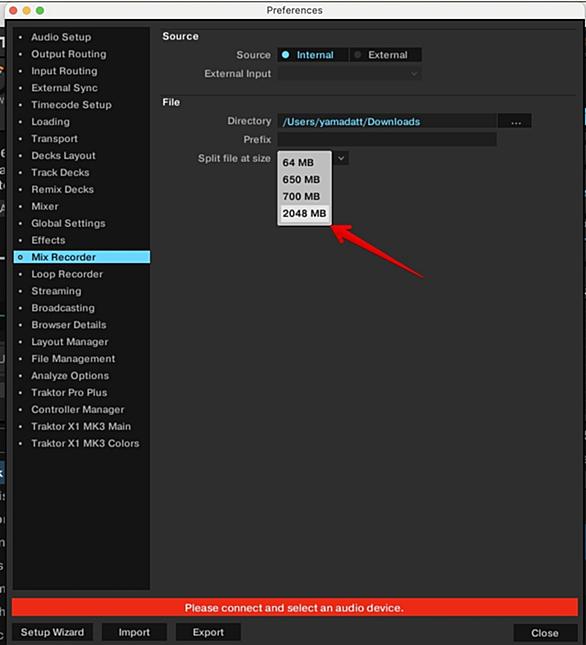Close the Preferences dialog with Close button
Screen dimensions: 586x645
click(545, 633)
